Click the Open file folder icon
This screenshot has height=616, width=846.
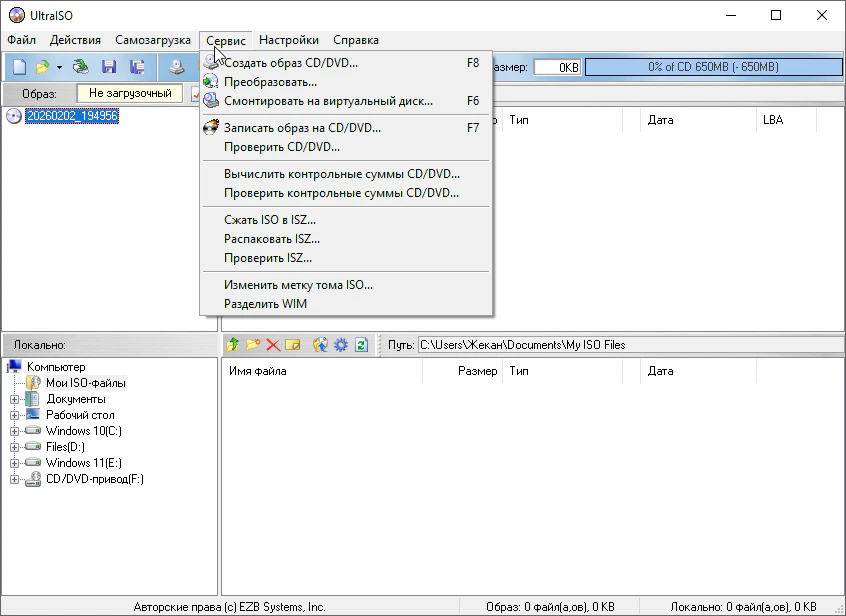coord(42,67)
